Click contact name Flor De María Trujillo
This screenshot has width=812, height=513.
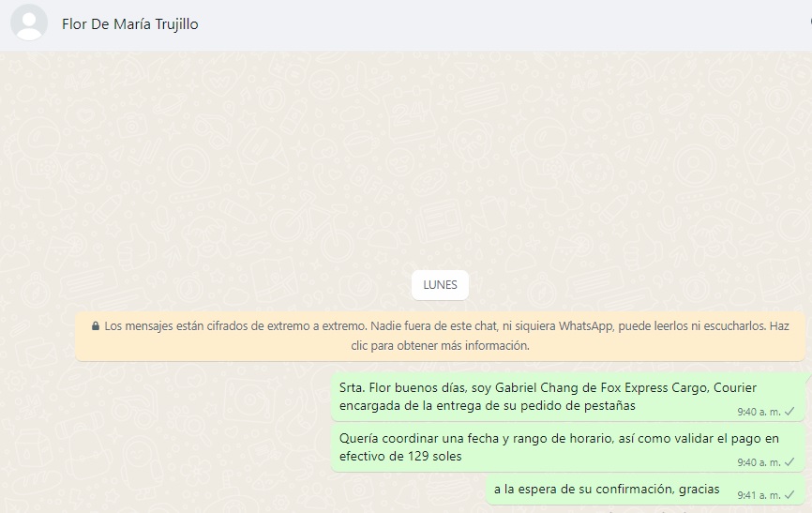pos(130,24)
